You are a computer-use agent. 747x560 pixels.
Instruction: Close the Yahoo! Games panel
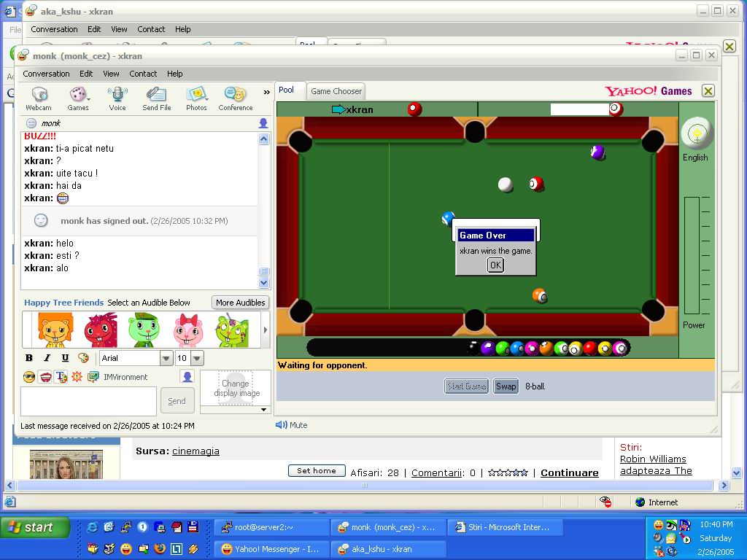708,91
